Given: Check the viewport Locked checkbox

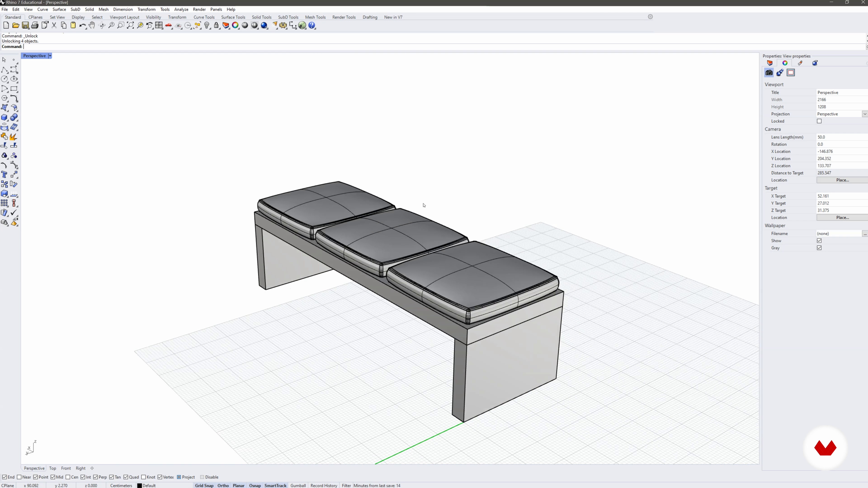Looking at the screenshot, I should pos(819,121).
